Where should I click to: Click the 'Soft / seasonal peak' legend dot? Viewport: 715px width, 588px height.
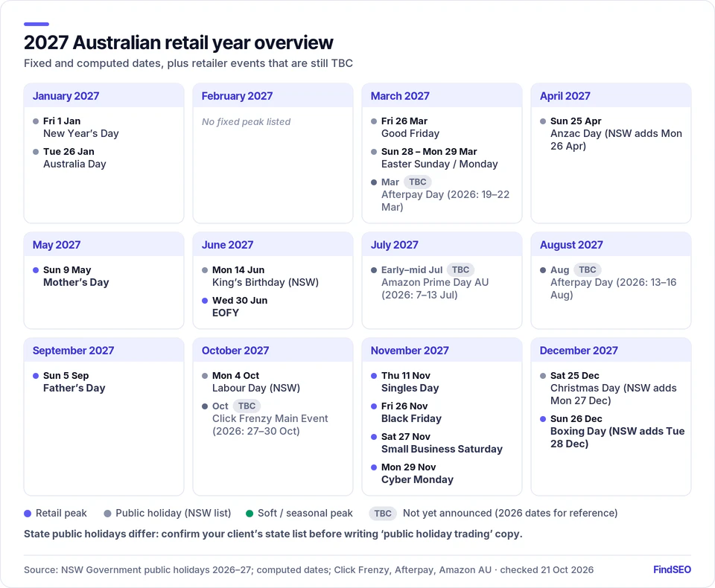[250, 514]
